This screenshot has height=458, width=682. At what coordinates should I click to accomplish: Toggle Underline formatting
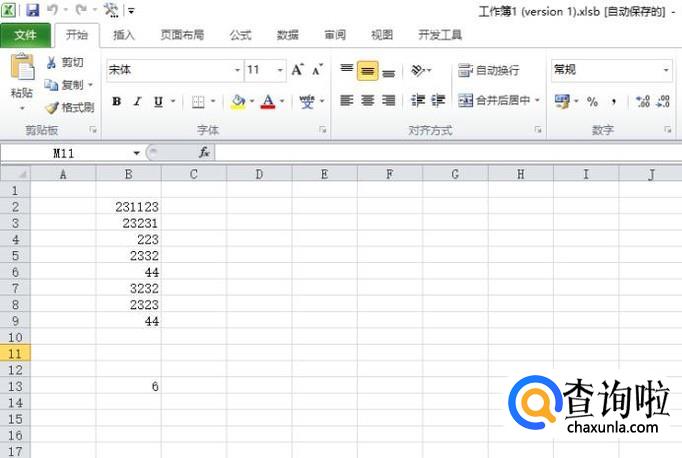click(x=158, y=102)
